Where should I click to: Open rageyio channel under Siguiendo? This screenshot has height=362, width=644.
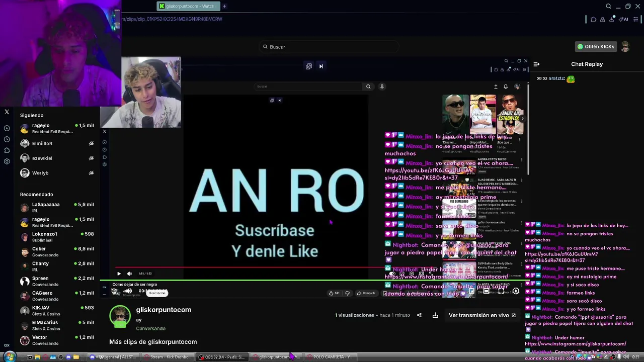pyautogui.click(x=57, y=128)
